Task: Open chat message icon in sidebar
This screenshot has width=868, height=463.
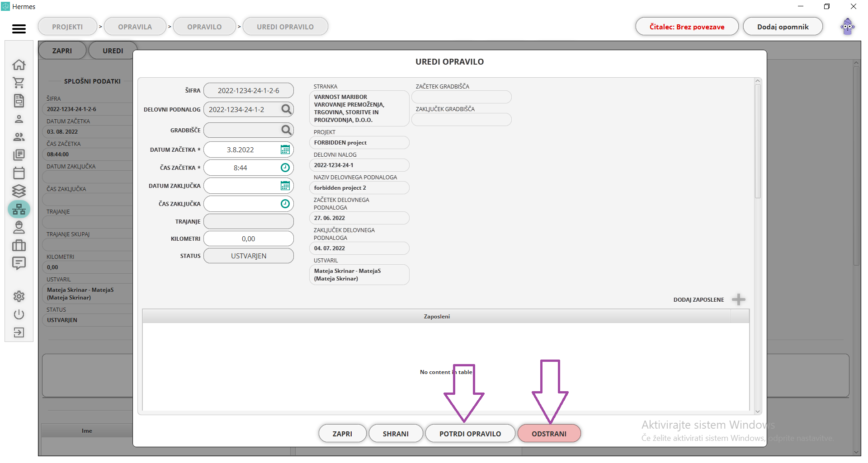Action: point(19,263)
